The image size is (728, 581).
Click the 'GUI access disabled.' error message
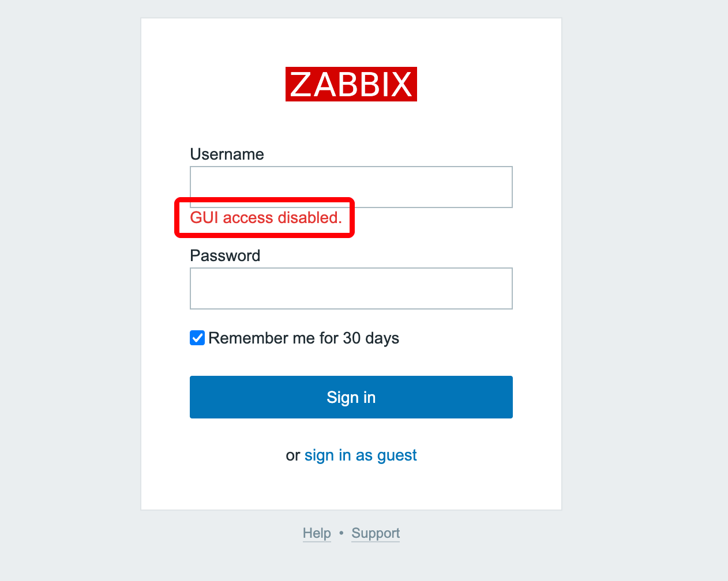tap(266, 218)
